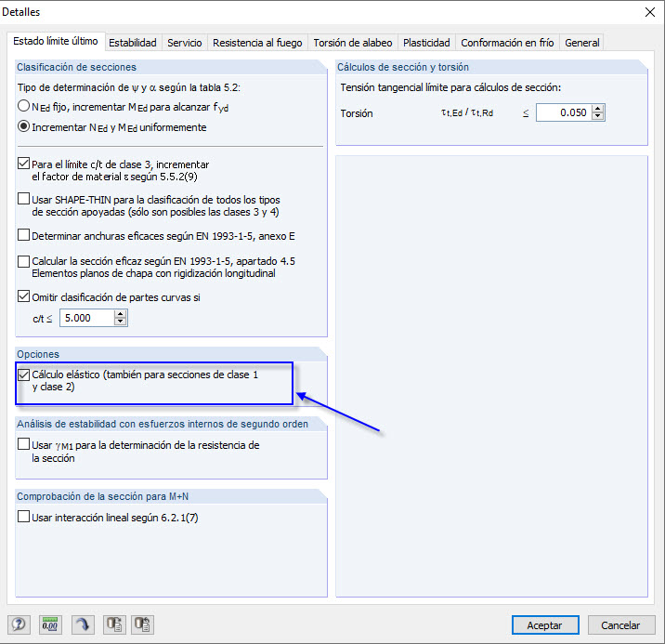Viewport: 665px width, 644px height.
Task: Enable 'Calcular la sección eficaz' checkbox
Action: (x=24, y=261)
